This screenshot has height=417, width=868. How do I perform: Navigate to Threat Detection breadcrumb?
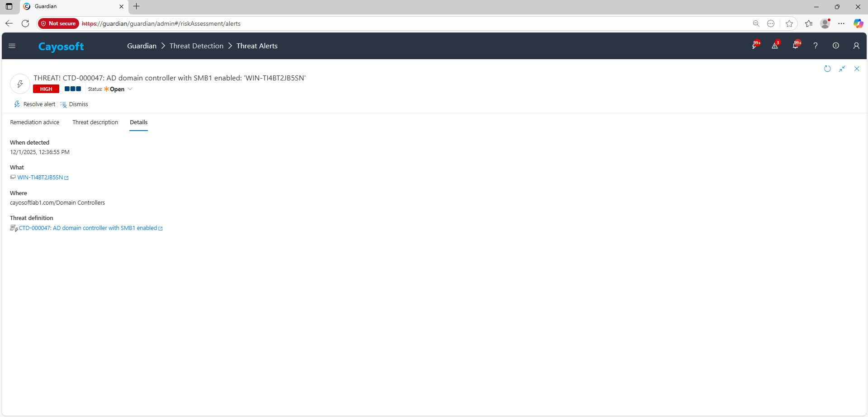click(196, 46)
